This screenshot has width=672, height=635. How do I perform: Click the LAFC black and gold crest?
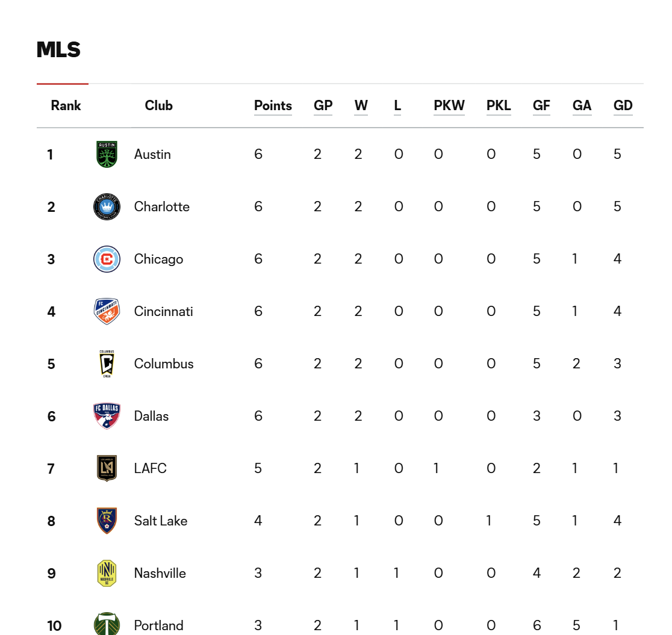pyautogui.click(x=107, y=468)
